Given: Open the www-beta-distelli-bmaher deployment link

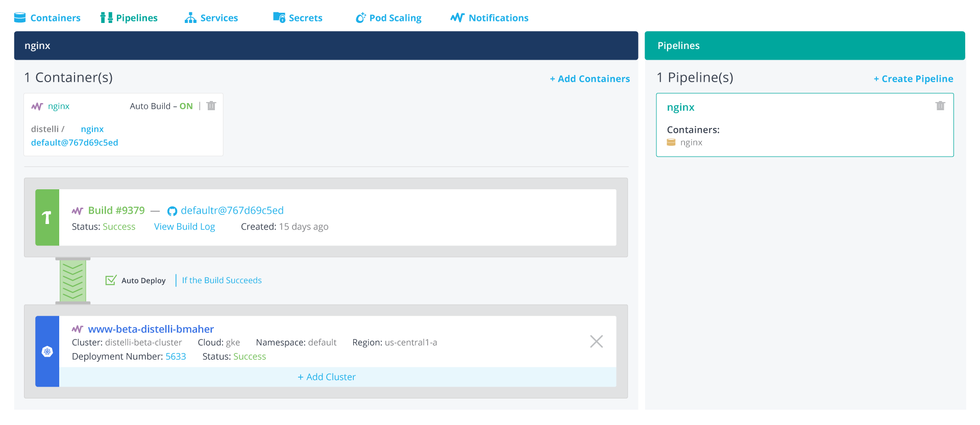Looking at the screenshot, I should pos(151,329).
